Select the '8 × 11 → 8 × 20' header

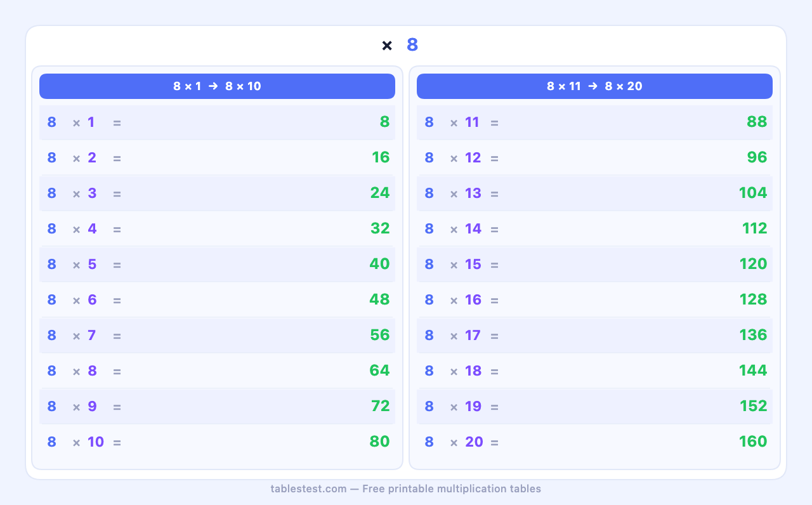point(594,86)
